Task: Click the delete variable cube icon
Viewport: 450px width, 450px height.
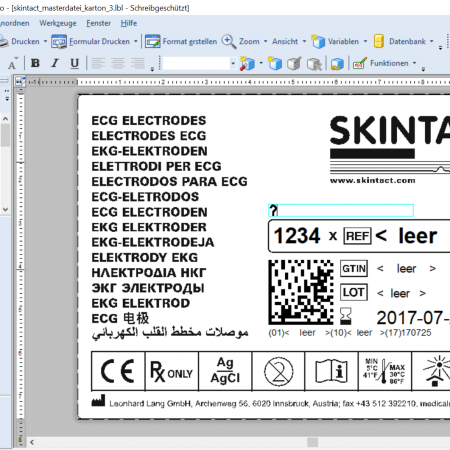Action: (314, 63)
